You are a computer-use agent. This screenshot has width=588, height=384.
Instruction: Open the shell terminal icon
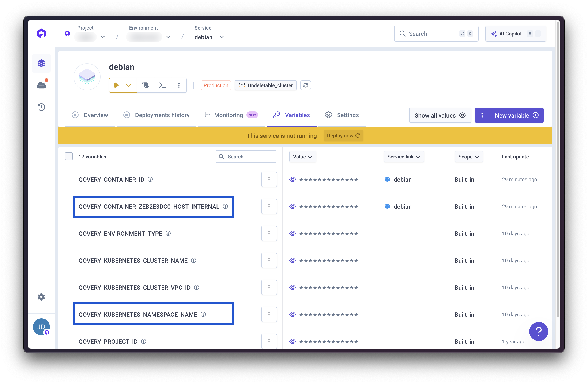(x=163, y=85)
